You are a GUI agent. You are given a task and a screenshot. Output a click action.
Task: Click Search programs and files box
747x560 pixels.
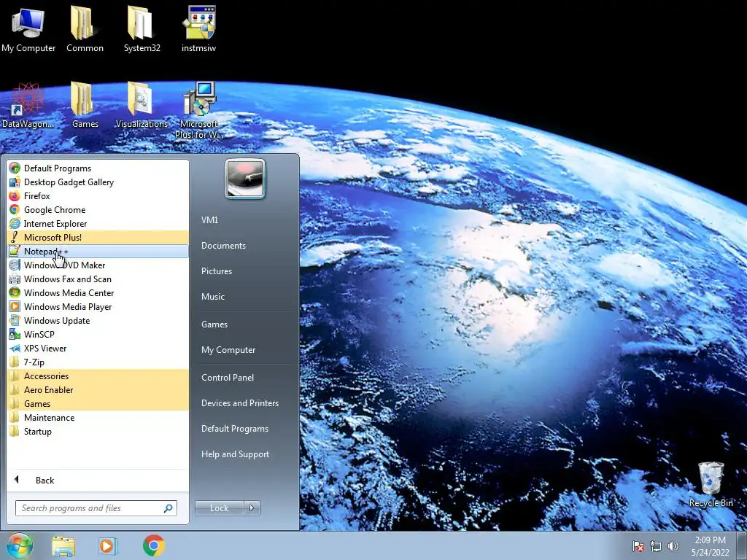96,508
